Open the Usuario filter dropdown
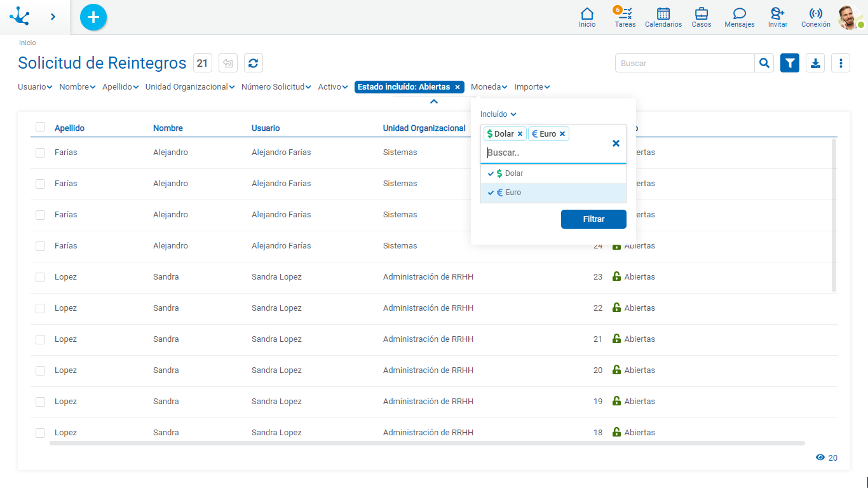 (35, 87)
